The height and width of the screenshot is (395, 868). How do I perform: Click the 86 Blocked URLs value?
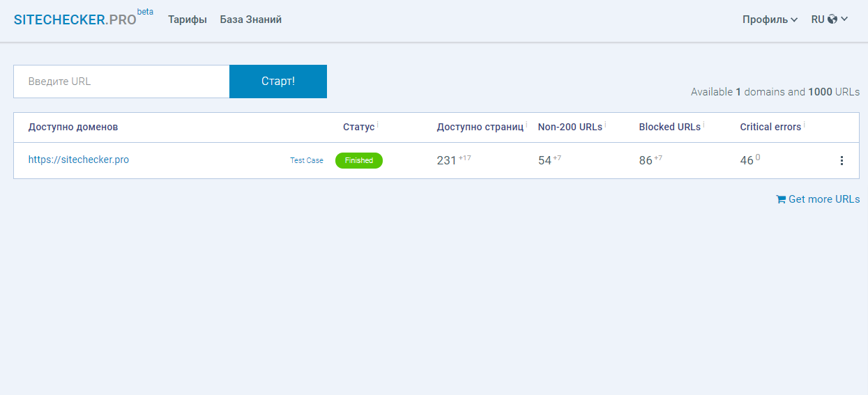coord(646,160)
